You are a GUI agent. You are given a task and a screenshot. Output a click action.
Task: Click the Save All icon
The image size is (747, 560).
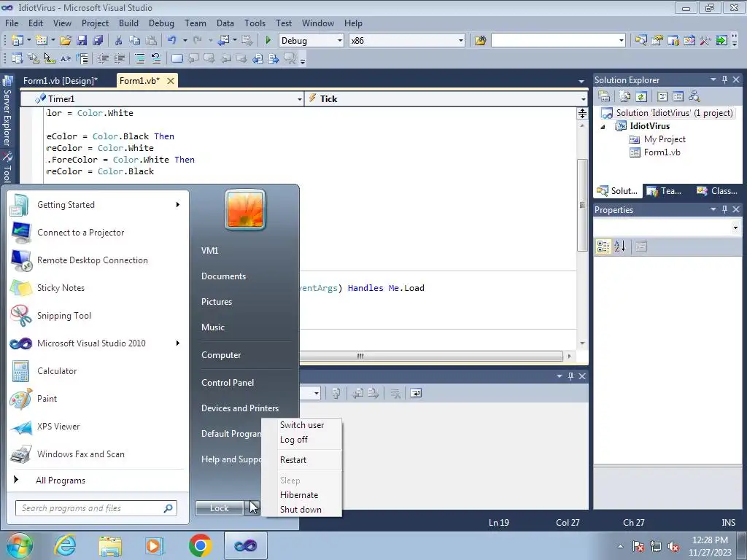pyautogui.click(x=98, y=41)
